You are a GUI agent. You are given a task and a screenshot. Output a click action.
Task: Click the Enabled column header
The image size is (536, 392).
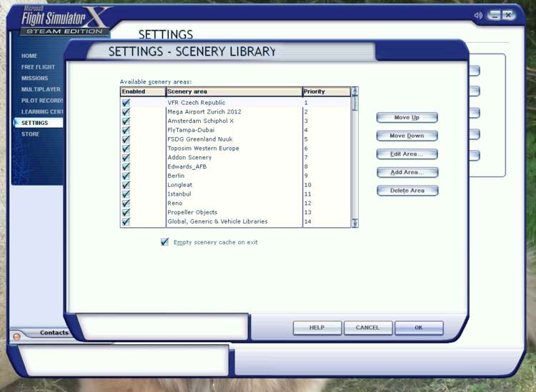[143, 91]
